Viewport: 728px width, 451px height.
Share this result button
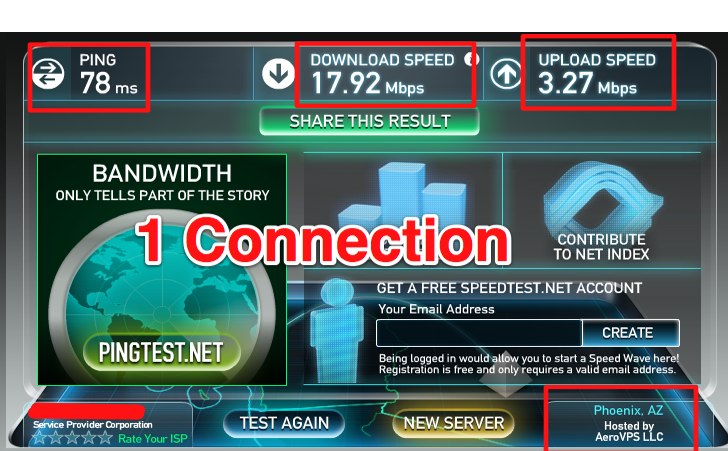click(x=370, y=121)
